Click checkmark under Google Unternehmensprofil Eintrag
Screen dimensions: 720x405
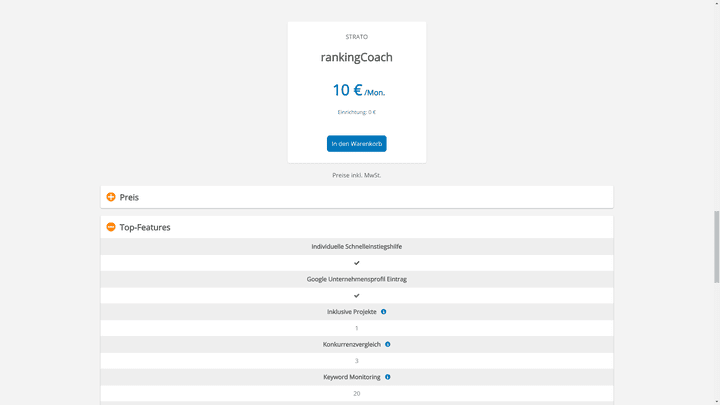pyautogui.click(x=356, y=296)
